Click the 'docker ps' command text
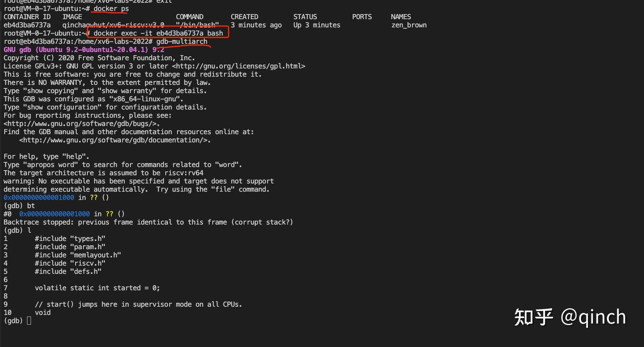This screenshot has height=347, width=644. pos(111,9)
